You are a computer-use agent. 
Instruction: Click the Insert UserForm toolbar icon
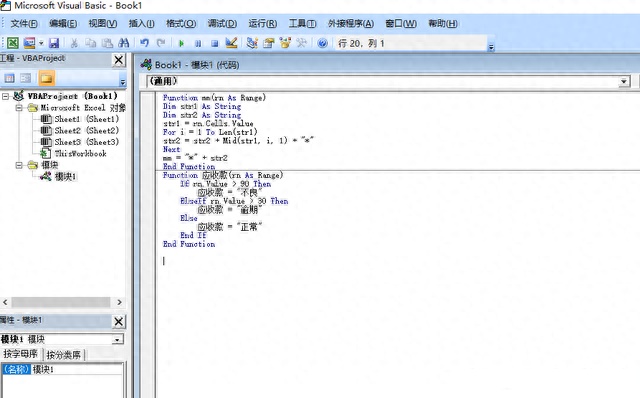[x=29, y=43]
